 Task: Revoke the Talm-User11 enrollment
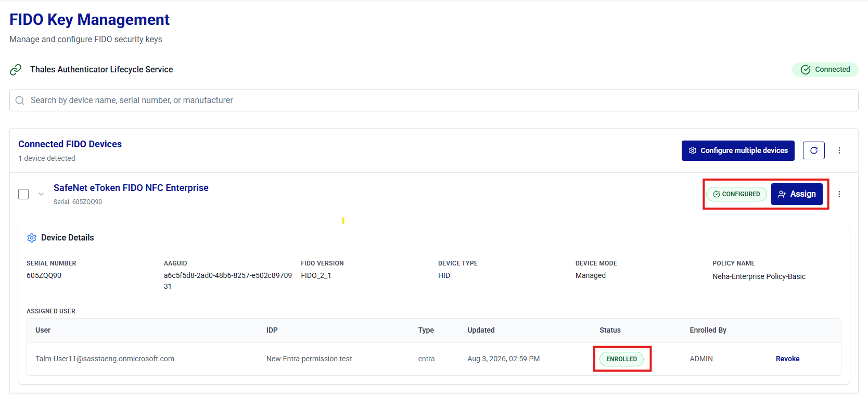tap(787, 359)
